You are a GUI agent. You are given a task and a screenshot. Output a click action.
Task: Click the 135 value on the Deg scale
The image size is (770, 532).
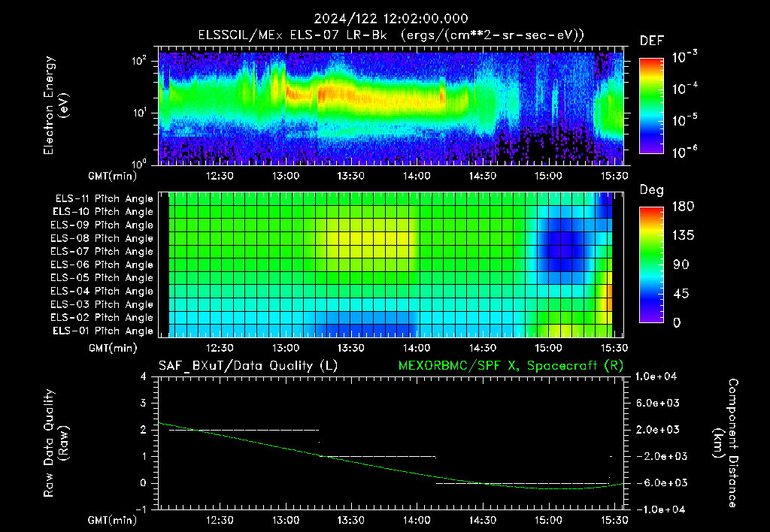pos(683,236)
